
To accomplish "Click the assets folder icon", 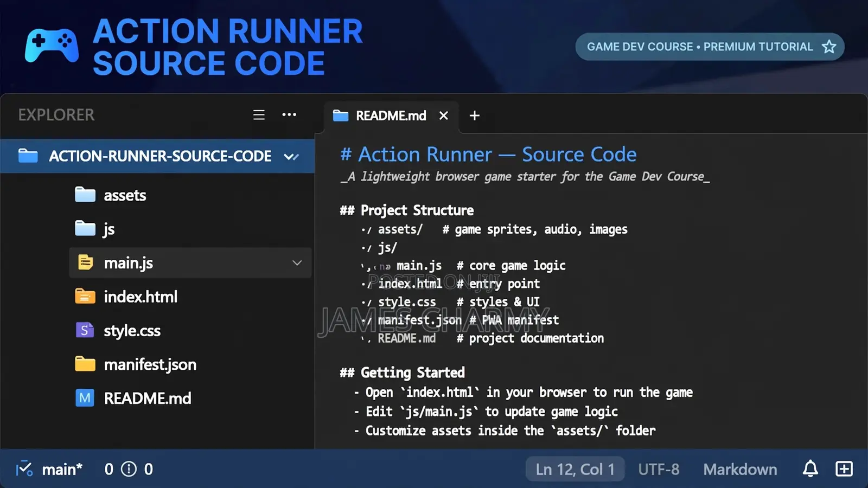I will [x=85, y=195].
